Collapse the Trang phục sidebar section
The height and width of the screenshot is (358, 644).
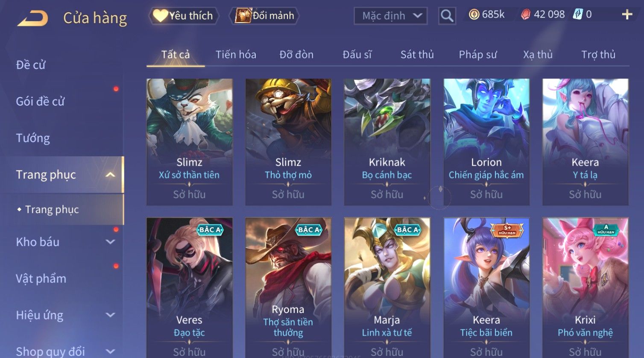(x=110, y=175)
